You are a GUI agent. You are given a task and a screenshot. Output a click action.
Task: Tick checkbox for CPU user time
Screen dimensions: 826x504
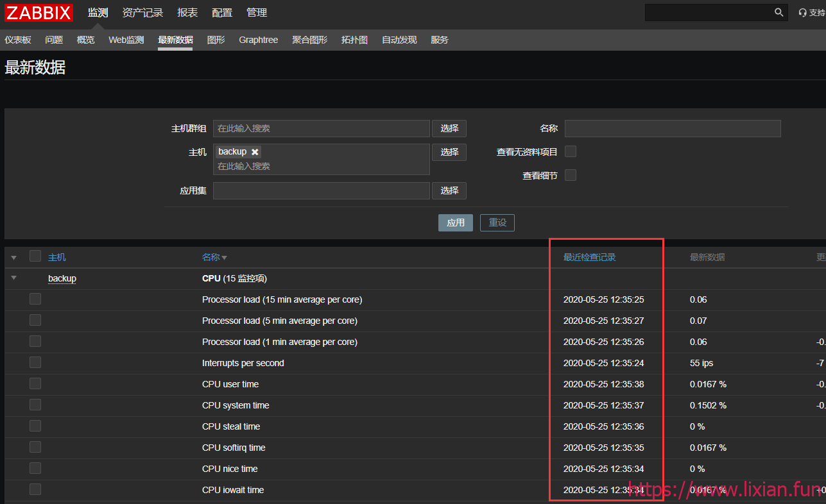[x=35, y=383]
